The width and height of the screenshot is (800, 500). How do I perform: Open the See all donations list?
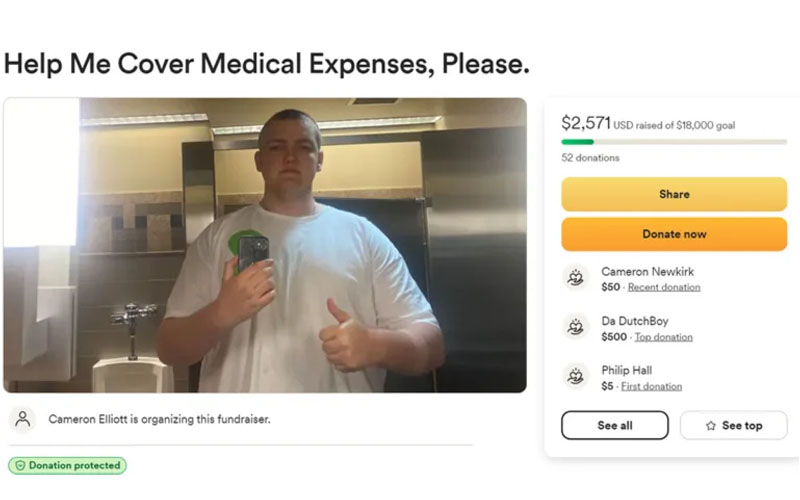(x=615, y=425)
